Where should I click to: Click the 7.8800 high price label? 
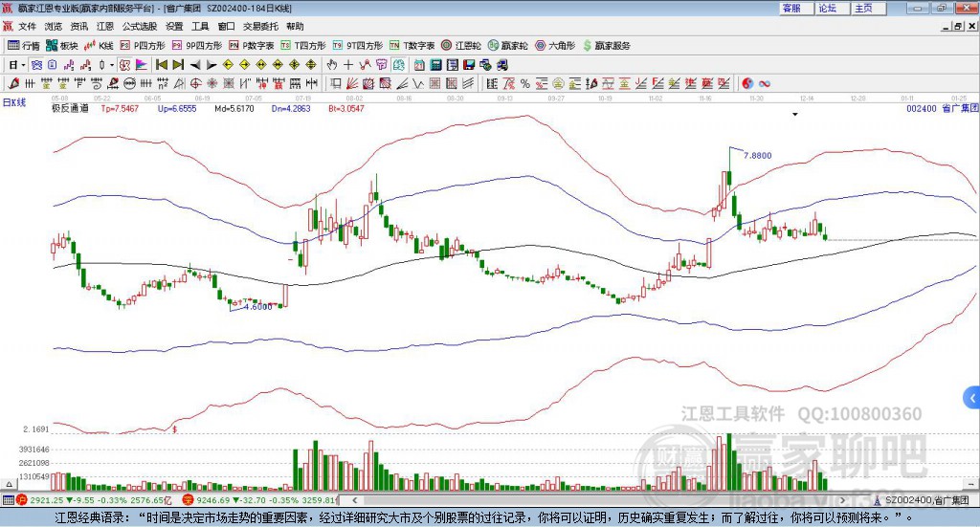758,156
